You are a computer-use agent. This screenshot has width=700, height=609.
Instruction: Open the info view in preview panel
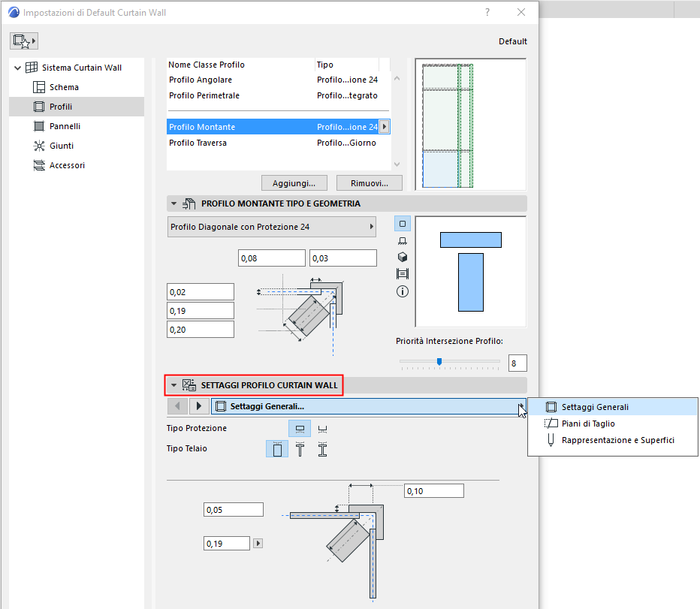(403, 291)
